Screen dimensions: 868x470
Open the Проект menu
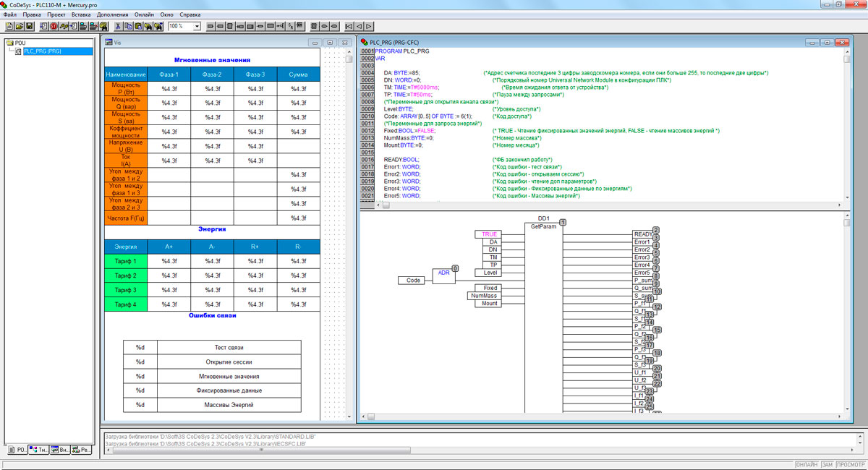tap(56, 14)
